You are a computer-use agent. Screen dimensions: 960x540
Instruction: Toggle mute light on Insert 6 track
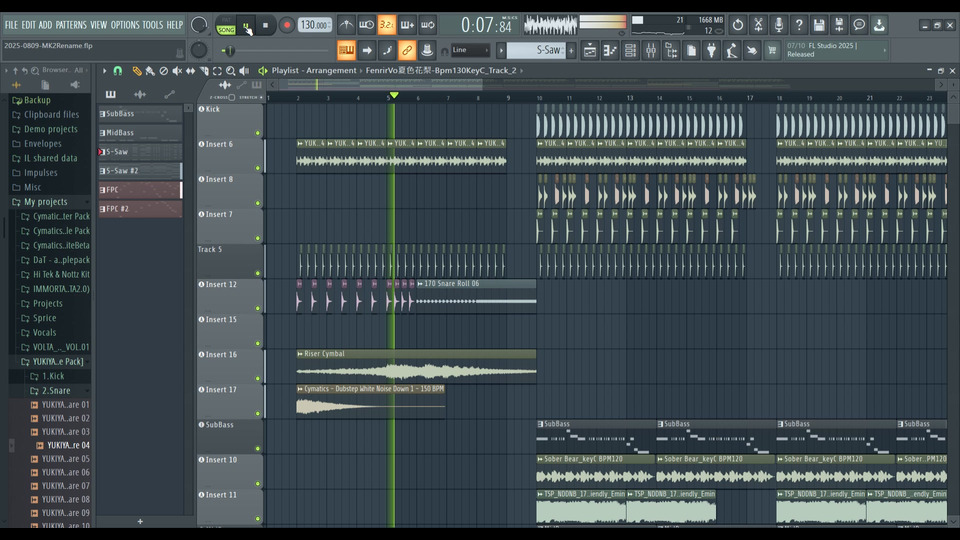[x=257, y=167]
